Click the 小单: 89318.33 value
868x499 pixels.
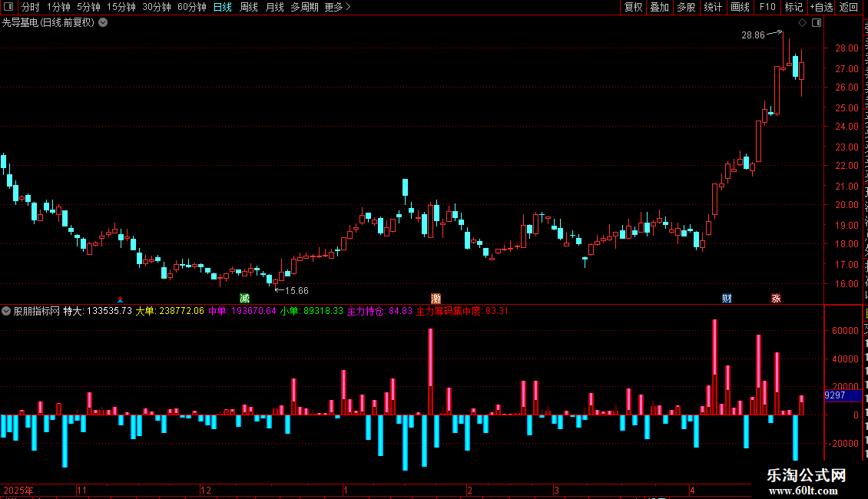(x=312, y=311)
